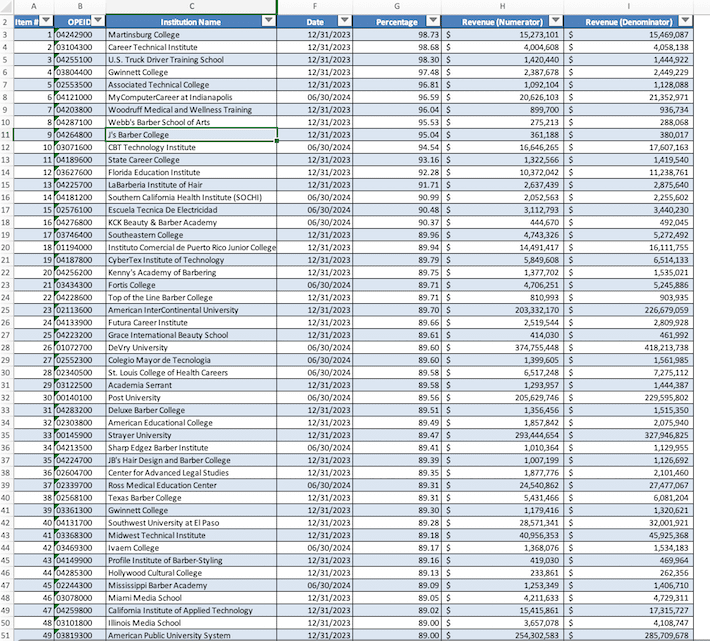Screen dimensions: 710x641
Task: Select 'Woodruff Medical and Wellness Training' cell
Action: click(x=191, y=110)
